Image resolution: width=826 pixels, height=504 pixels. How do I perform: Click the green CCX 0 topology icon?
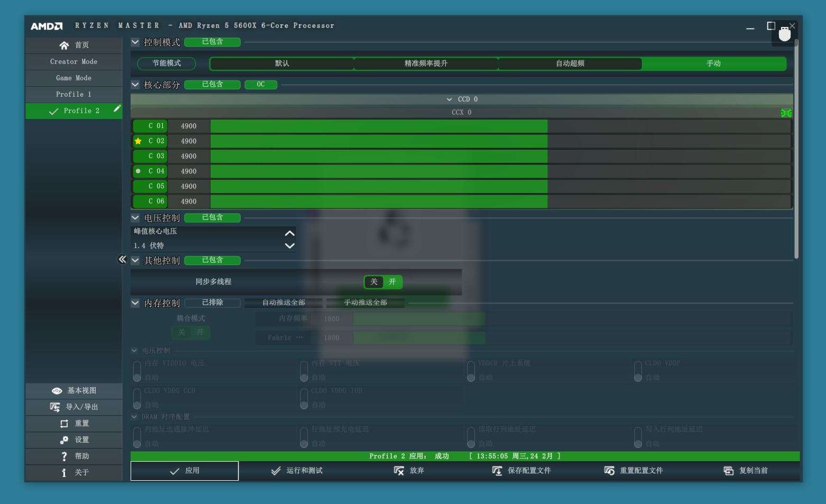(786, 113)
